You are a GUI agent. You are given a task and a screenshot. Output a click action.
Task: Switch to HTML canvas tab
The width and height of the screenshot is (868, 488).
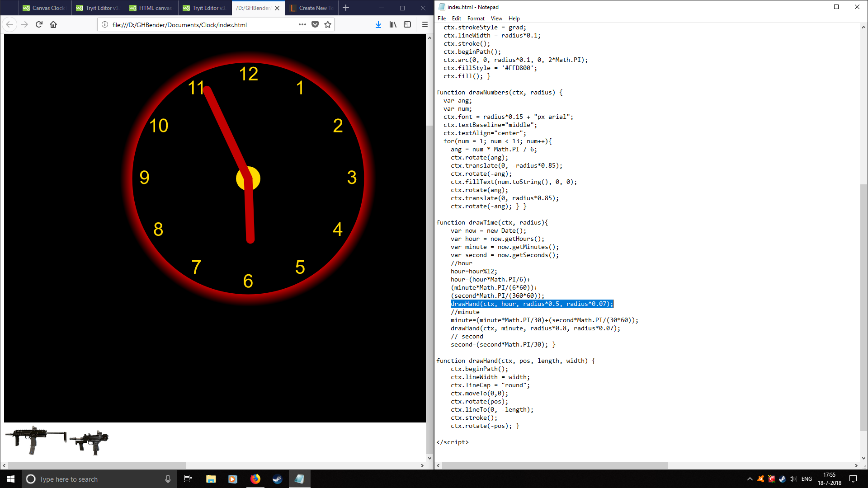151,8
